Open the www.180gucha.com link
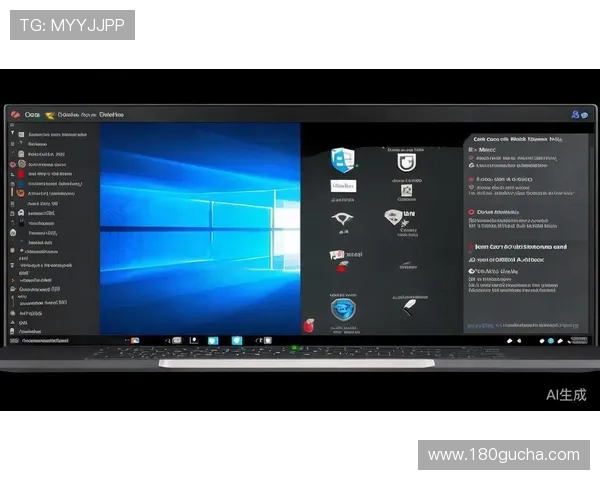 pyautogui.click(x=503, y=455)
